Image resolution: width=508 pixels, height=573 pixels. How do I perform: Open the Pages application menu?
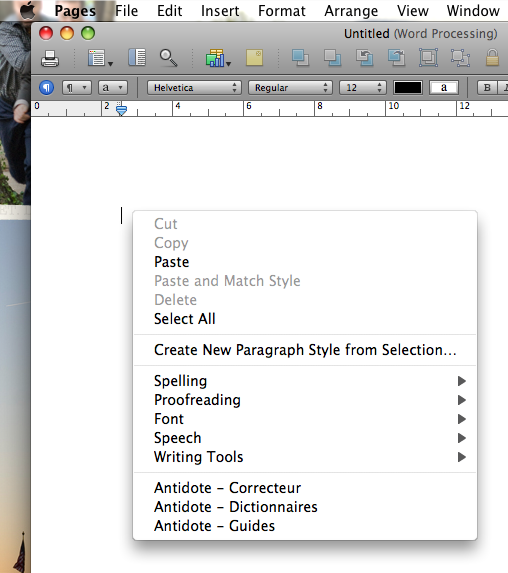tap(75, 11)
